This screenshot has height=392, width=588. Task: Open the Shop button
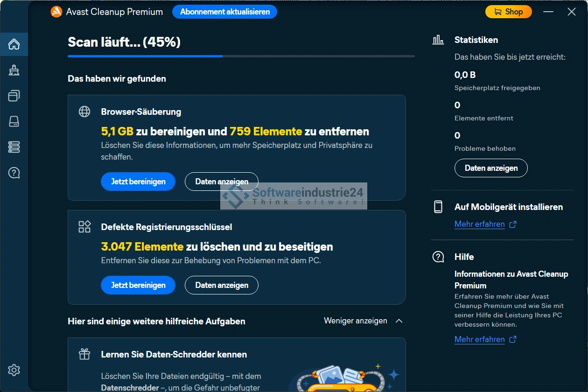tap(508, 12)
